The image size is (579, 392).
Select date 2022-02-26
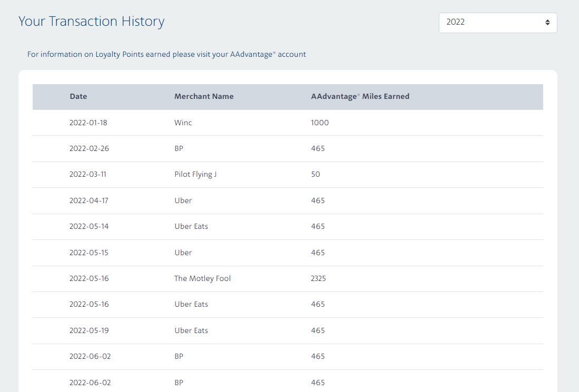point(90,148)
